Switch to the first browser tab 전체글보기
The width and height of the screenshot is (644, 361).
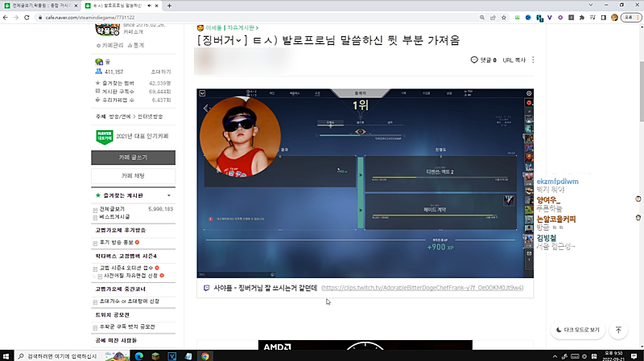tap(40, 6)
